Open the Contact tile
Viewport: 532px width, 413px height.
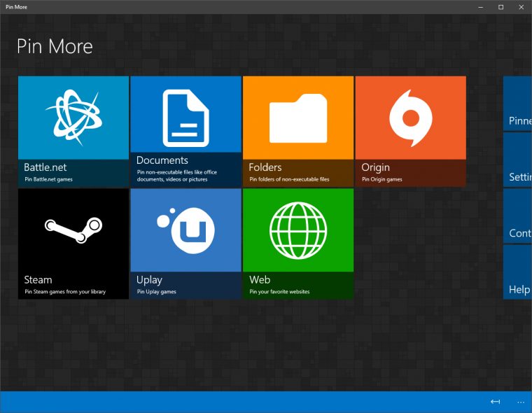click(x=518, y=216)
